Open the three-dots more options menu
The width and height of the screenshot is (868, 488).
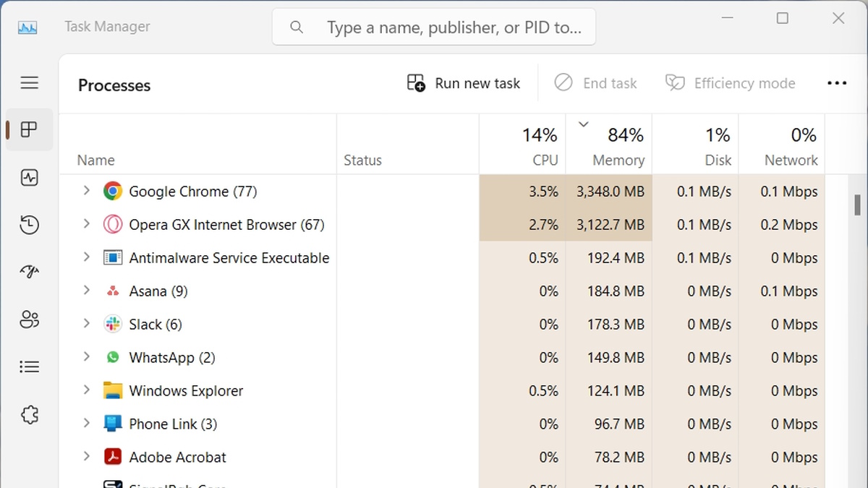[x=837, y=83]
